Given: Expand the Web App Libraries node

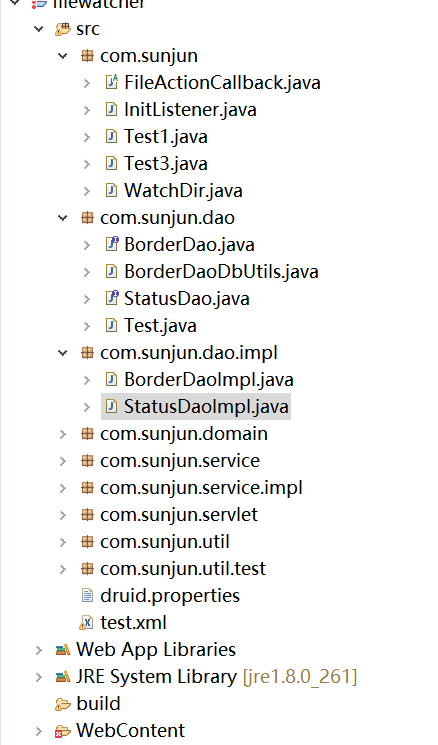Looking at the screenshot, I should tap(39, 650).
